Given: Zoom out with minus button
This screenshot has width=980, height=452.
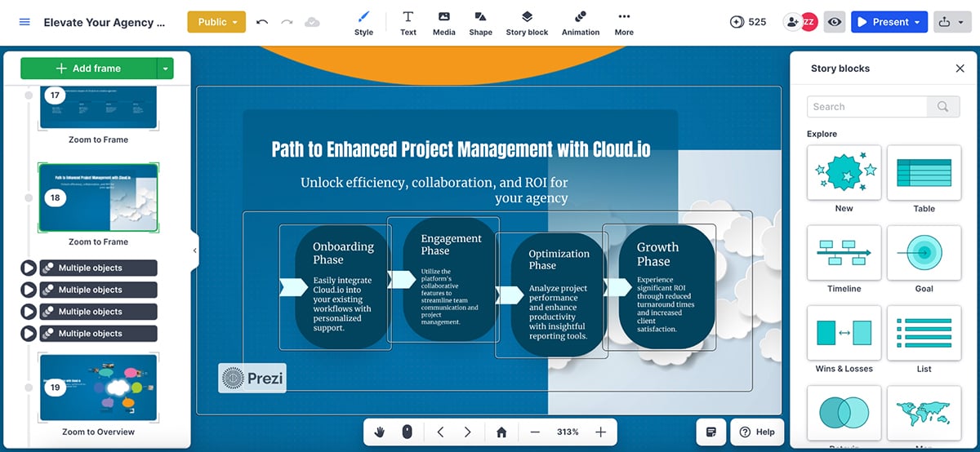Looking at the screenshot, I should pos(535,432).
